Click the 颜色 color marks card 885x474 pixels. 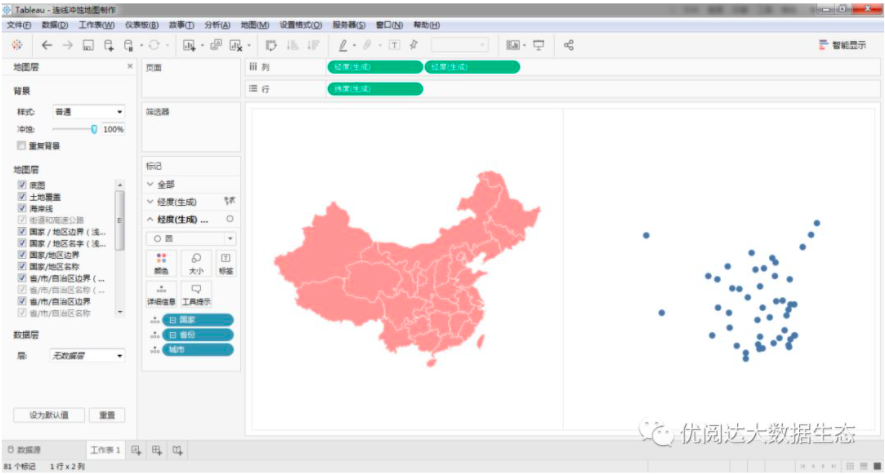point(162,262)
